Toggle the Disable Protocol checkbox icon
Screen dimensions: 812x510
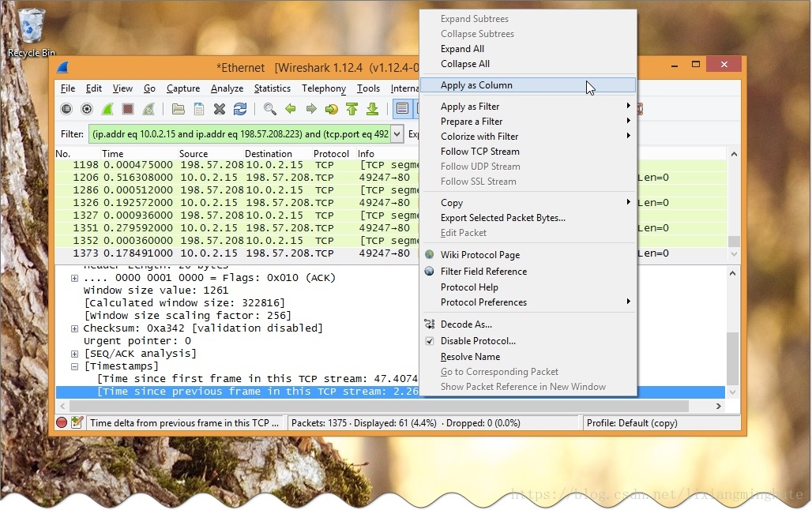[430, 341]
